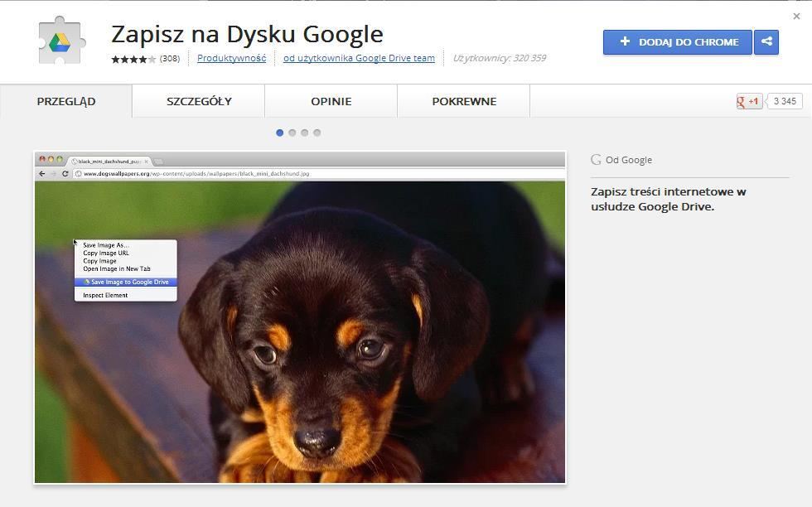Switch to the OPINIE tab
Screen dimensions: 812x507
(331, 101)
